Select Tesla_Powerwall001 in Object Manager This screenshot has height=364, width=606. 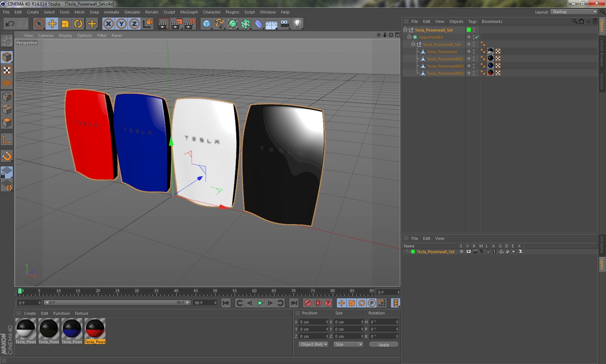tap(445, 59)
